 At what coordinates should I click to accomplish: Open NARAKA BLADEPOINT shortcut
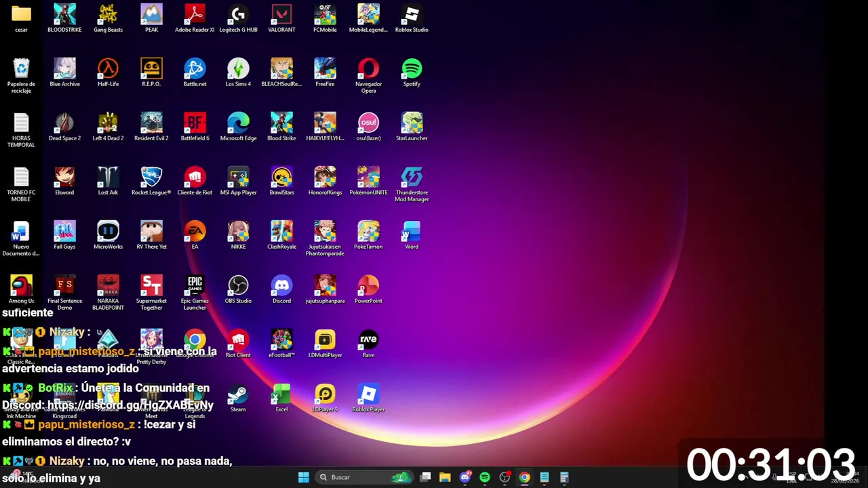pos(108,293)
